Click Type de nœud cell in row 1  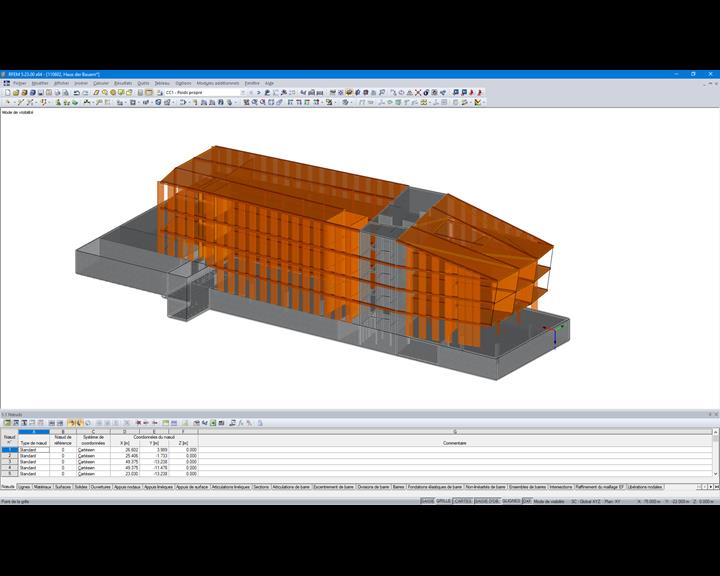[x=34, y=450]
